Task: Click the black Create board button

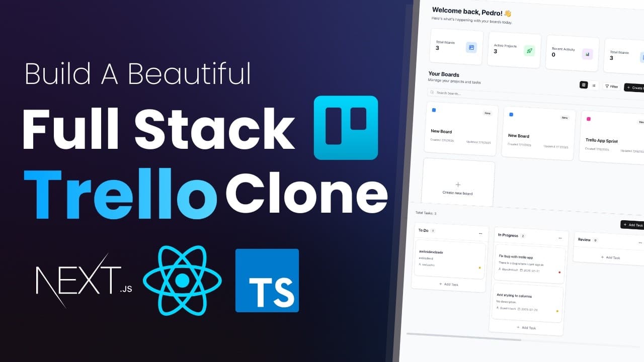Action: (x=634, y=87)
